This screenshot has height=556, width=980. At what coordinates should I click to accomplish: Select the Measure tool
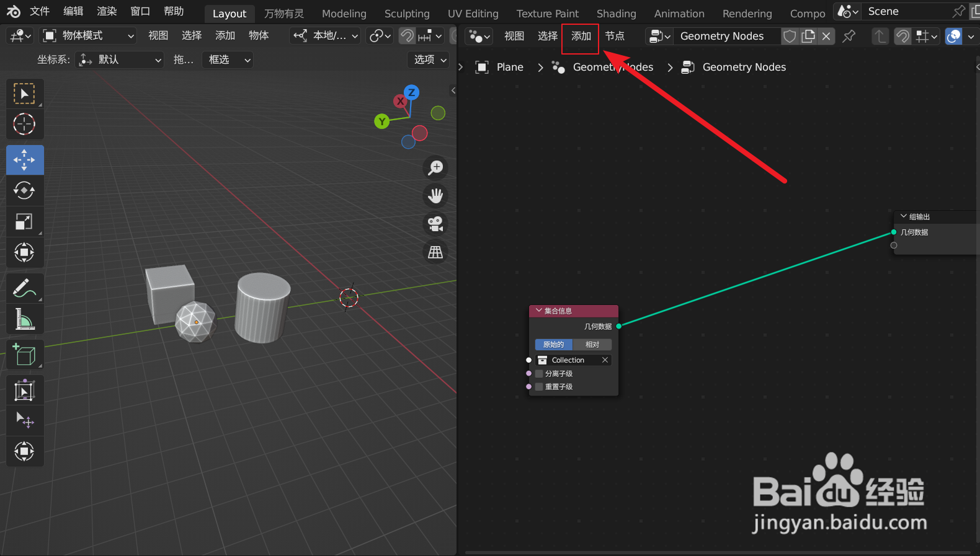[25, 319]
